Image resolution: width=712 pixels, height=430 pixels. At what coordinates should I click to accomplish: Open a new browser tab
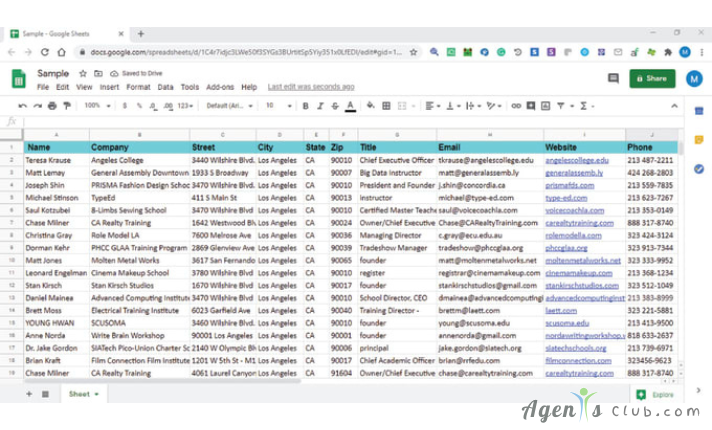(x=141, y=34)
